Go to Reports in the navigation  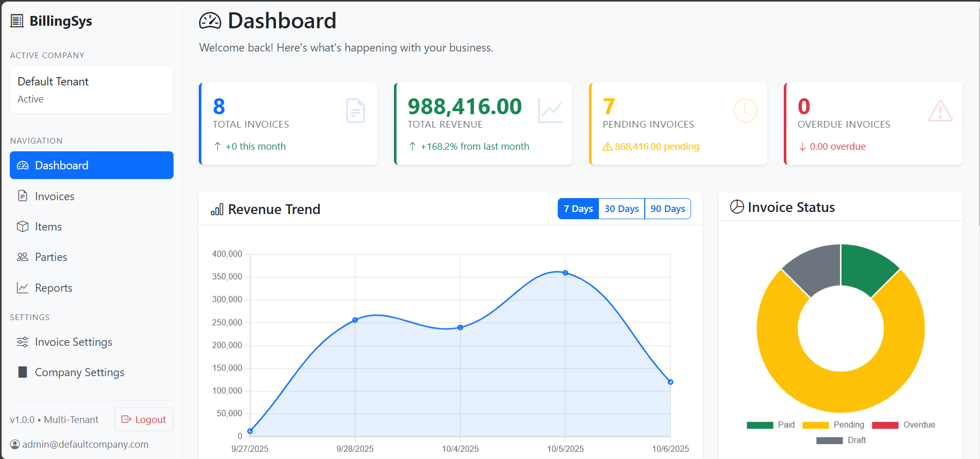[54, 288]
